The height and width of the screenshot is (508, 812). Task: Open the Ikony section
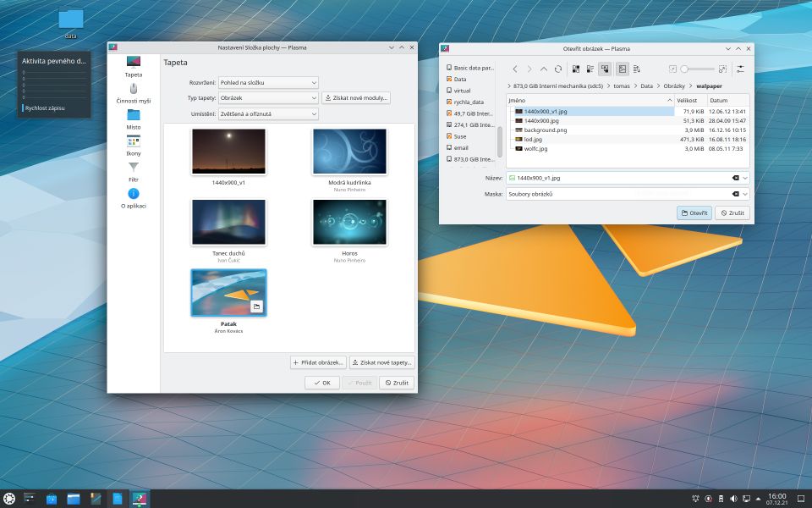coord(134,146)
